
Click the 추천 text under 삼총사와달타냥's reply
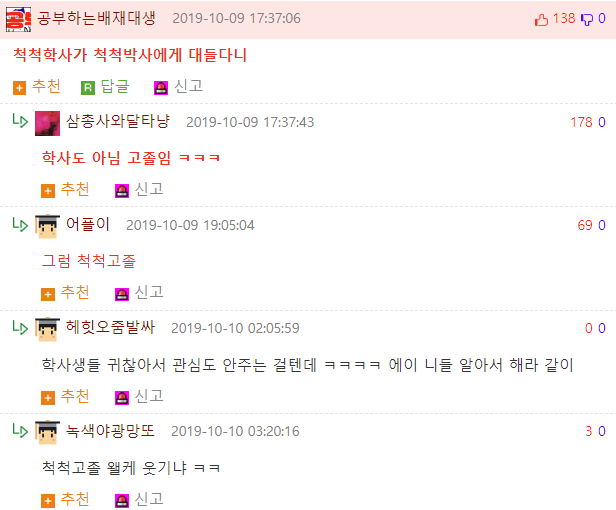pyautogui.click(x=75, y=190)
